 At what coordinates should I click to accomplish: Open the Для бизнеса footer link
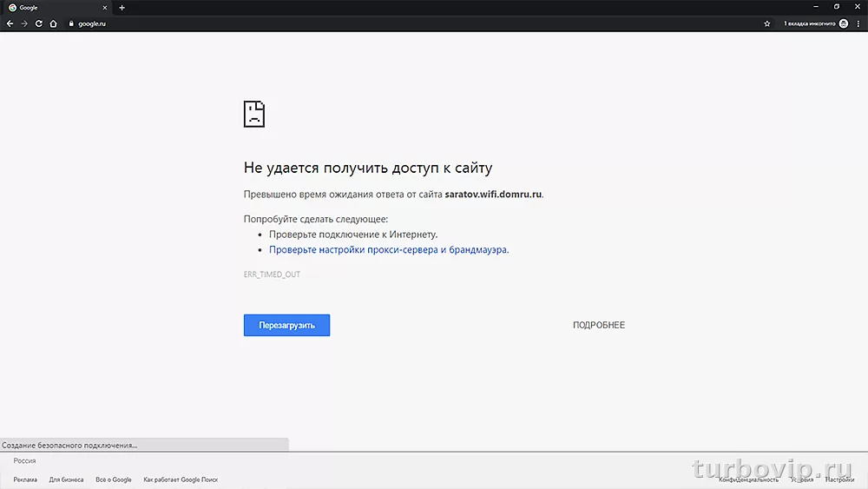[x=67, y=479]
